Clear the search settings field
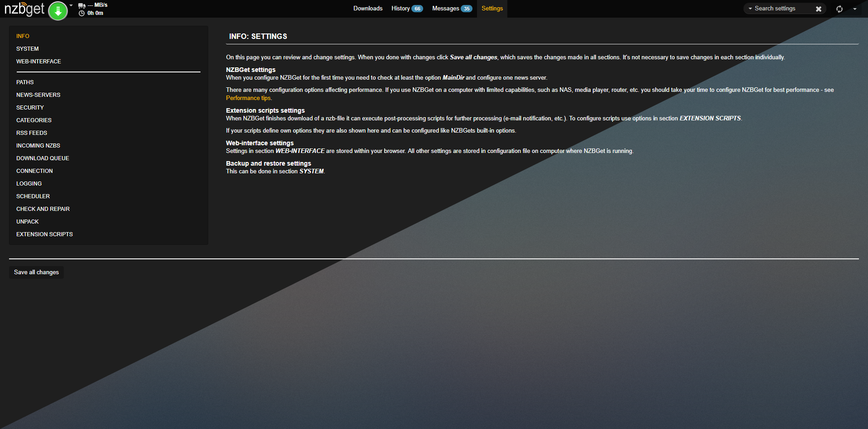This screenshot has height=429, width=868. [x=818, y=9]
